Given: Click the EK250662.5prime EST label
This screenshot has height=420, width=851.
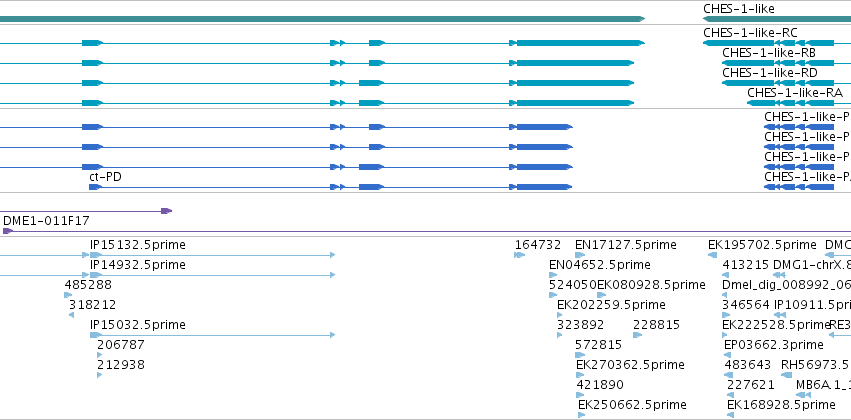Looking at the screenshot, I should (632, 405).
